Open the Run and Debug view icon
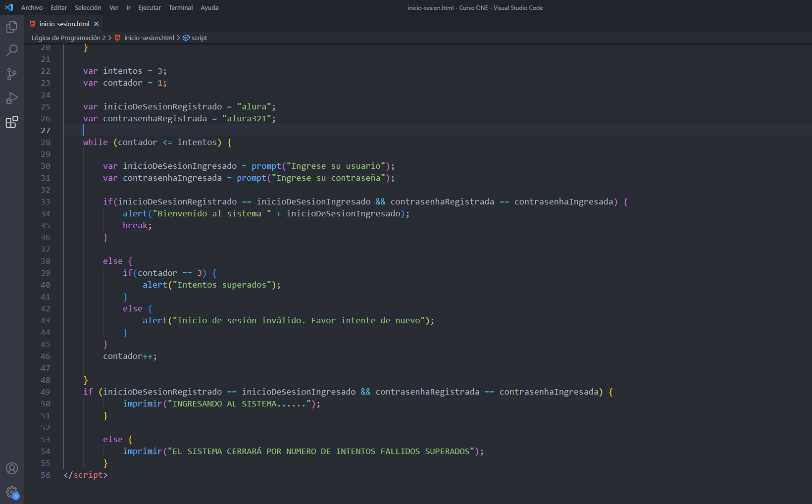812x504 pixels. tap(12, 98)
